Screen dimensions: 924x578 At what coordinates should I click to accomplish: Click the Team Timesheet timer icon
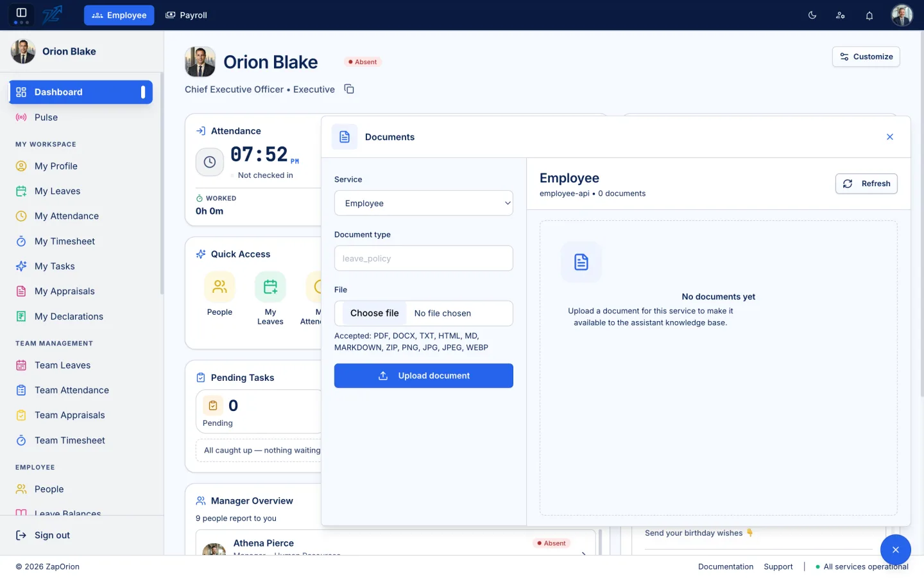click(x=21, y=440)
